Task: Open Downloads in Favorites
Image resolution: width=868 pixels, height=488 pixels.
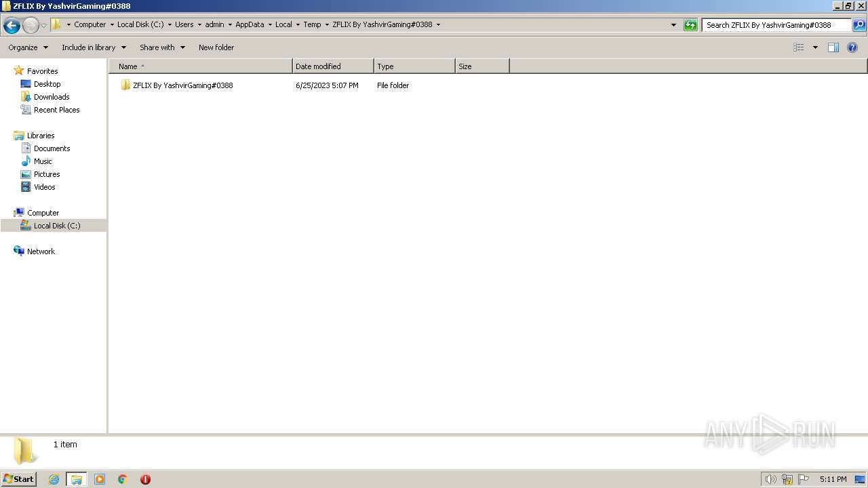Action: [x=52, y=97]
